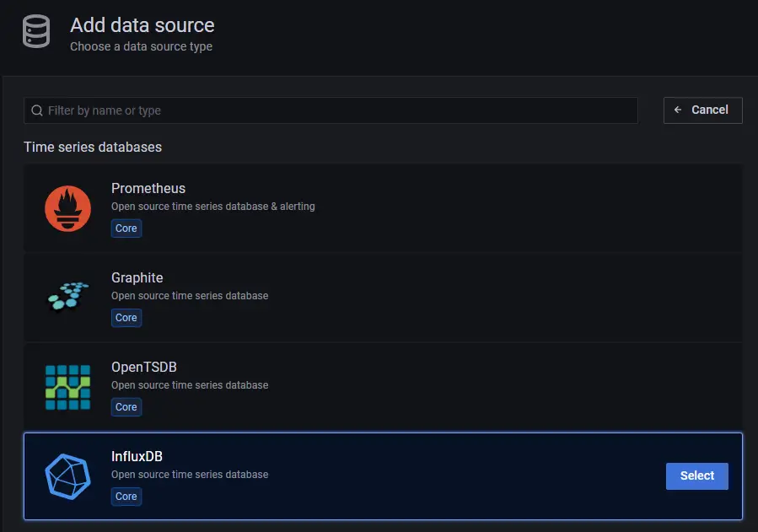
Task: Choose the Graphite data source title
Action: coord(137,277)
